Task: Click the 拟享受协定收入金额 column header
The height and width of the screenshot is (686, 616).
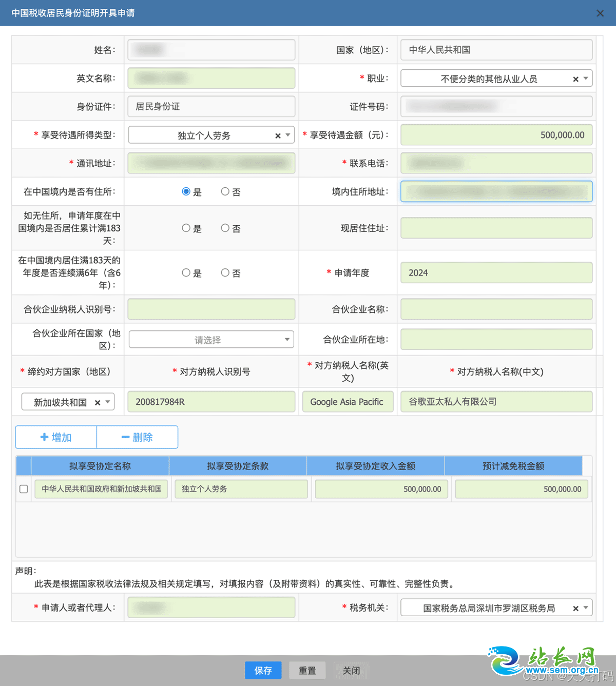Action: [376, 466]
